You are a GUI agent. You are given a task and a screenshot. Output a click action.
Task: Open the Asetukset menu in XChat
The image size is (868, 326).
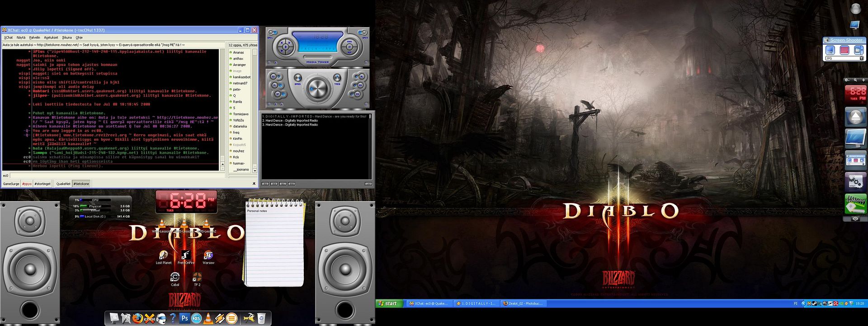pos(51,38)
